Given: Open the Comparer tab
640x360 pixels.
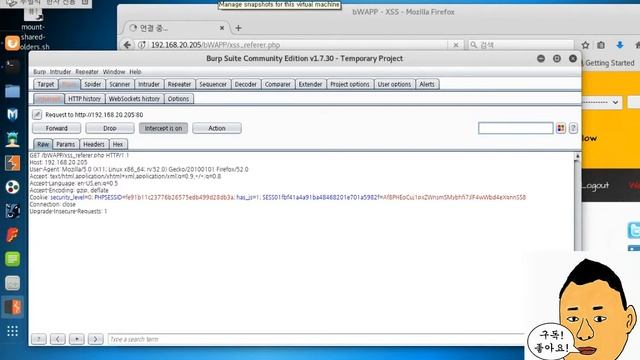Looking at the screenshot, I should 278,84.
